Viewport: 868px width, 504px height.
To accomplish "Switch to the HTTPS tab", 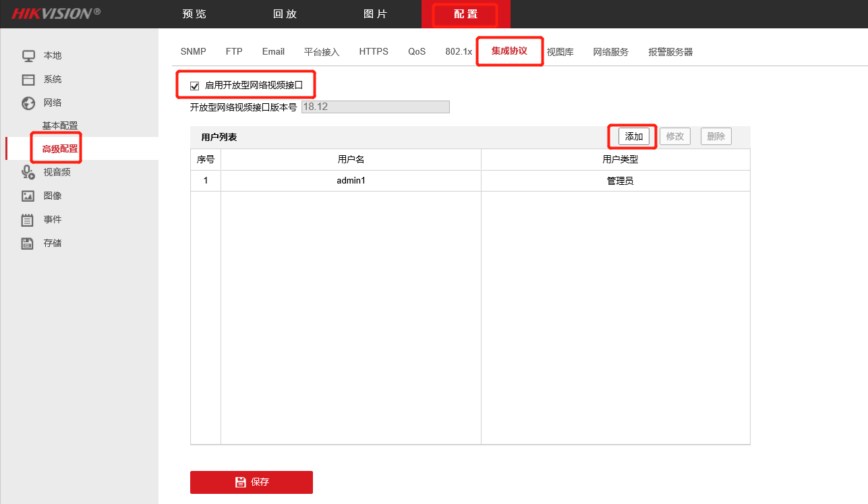I will (x=374, y=52).
